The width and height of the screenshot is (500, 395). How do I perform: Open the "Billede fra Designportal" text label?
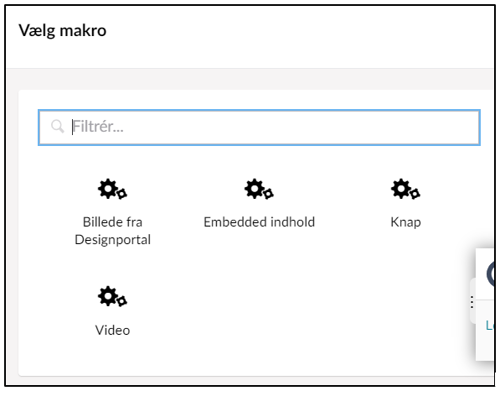[113, 231]
